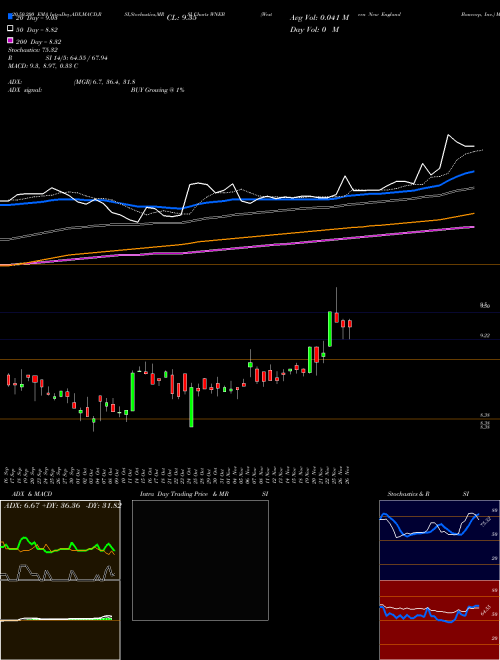This screenshot has height=660, width=500.
Task: Click the 'Intra Day Trading Price & MR' title
Action: click(184, 494)
